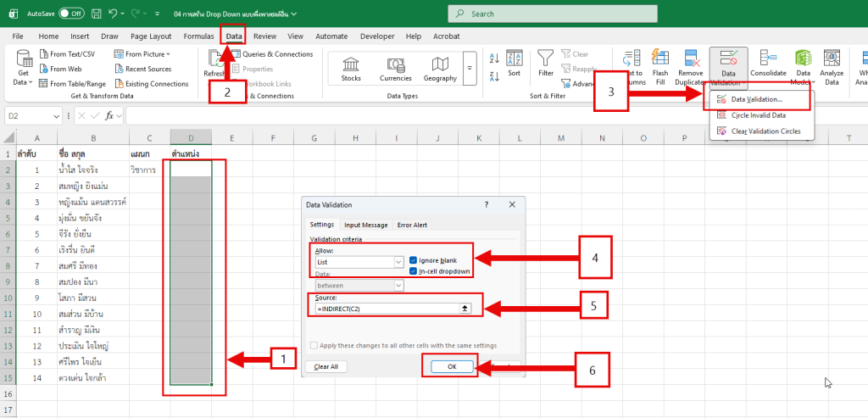The width and height of the screenshot is (868, 418).
Task: Open the Get Data menu
Action: pos(24,67)
